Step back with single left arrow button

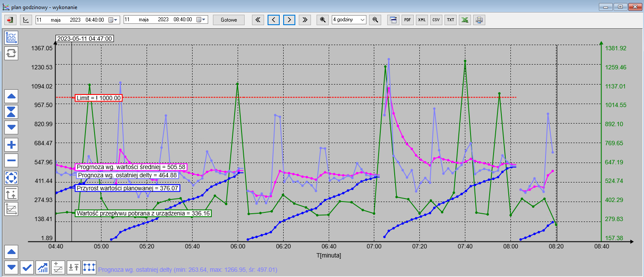[274, 20]
